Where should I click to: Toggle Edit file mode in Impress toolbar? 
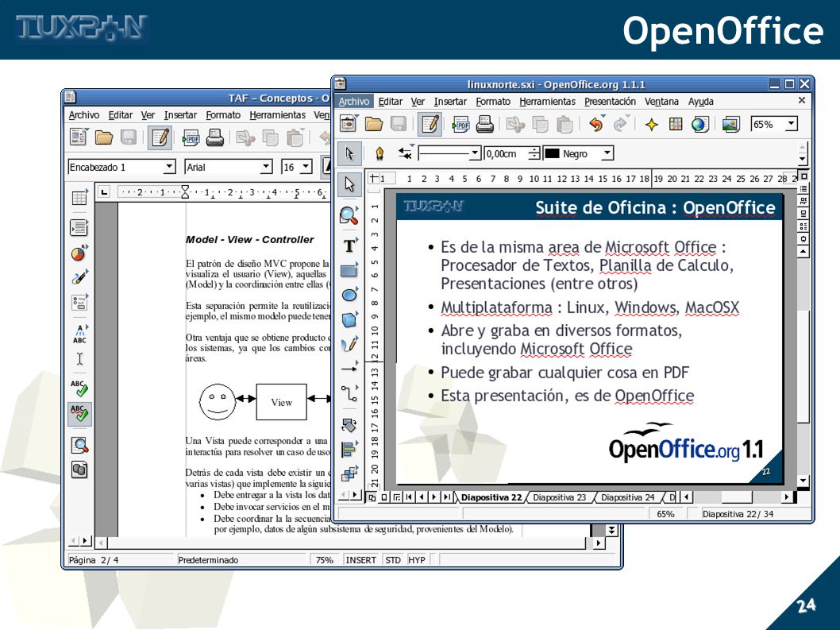(x=430, y=125)
